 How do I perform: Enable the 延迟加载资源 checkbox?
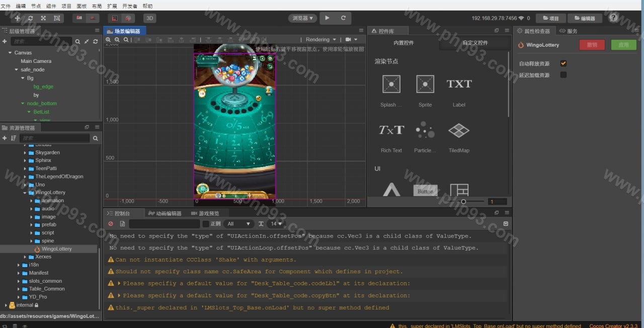(x=563, y=75)
